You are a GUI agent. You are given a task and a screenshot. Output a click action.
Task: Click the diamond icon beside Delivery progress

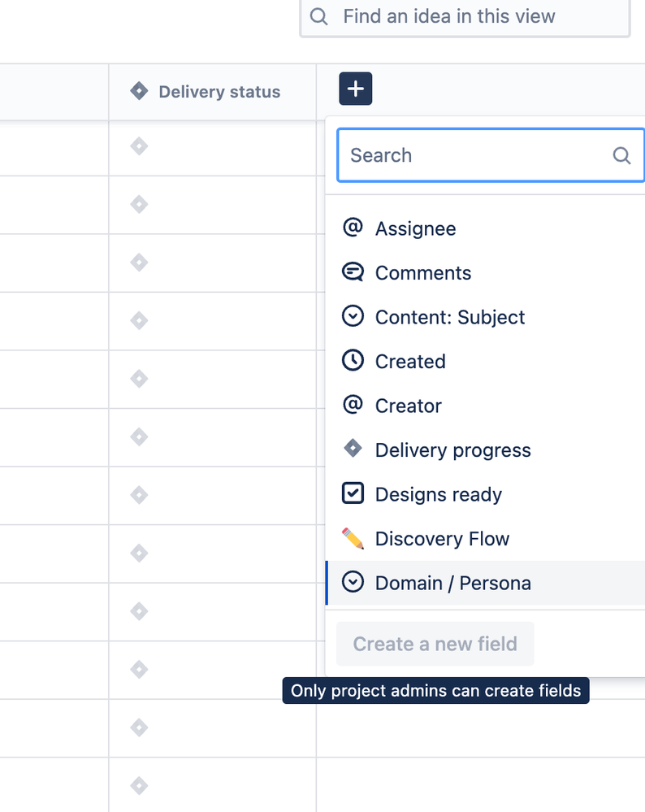pos(353,449)
